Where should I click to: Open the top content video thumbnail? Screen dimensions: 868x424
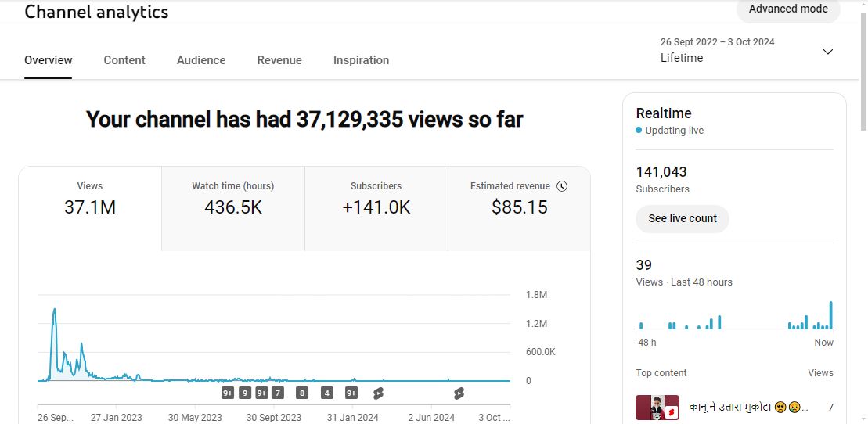[x=657, y=407]
